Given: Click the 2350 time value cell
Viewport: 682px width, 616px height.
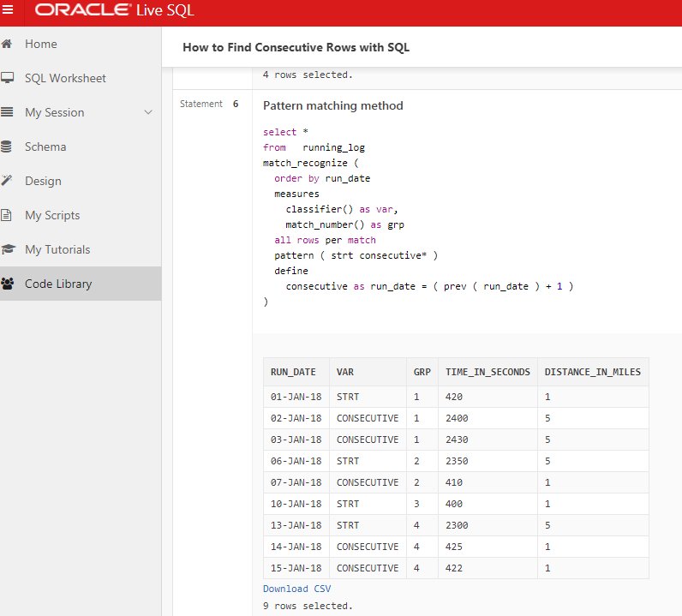Looking at the screenshot, I should [x=488, y=461].
